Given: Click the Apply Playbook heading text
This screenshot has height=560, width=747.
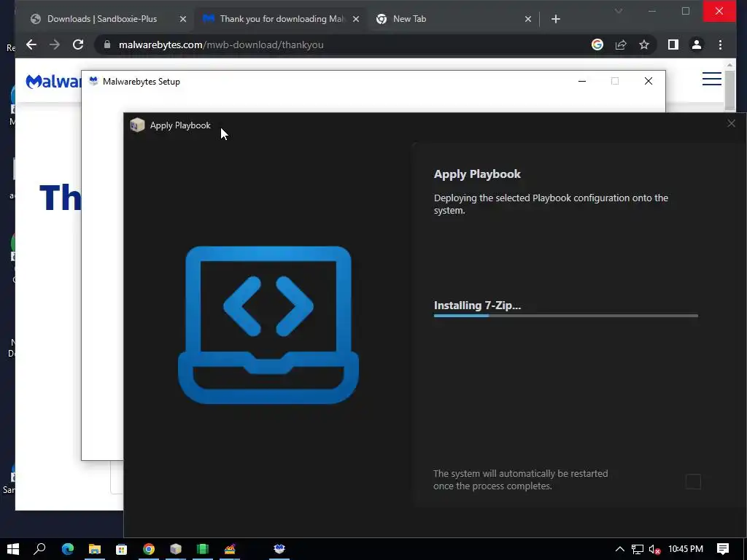Looking at the screenshot, I should click(x=477, y=174).
